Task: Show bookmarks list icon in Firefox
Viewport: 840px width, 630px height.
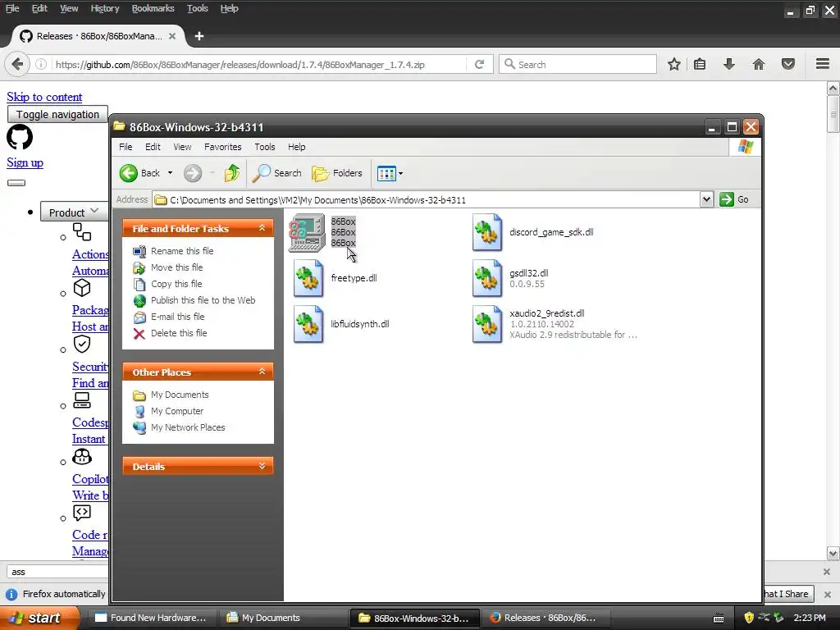Action: click(x=700, y=64)
